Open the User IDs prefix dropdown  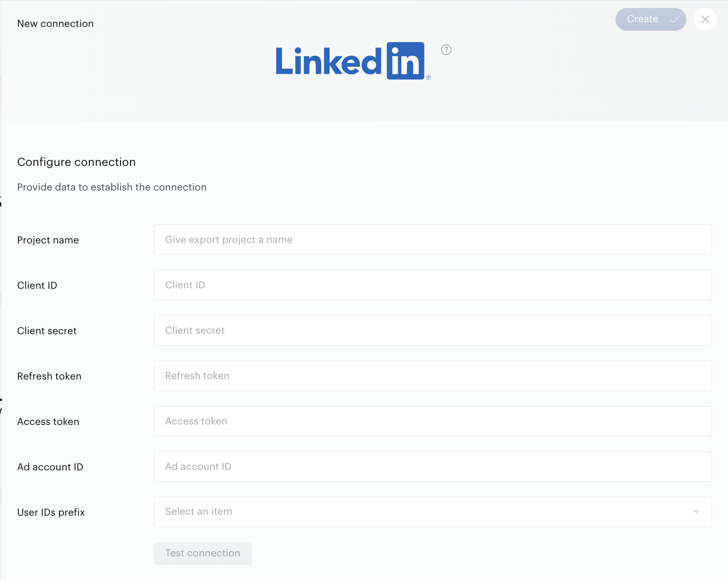(x=433, y=512)
